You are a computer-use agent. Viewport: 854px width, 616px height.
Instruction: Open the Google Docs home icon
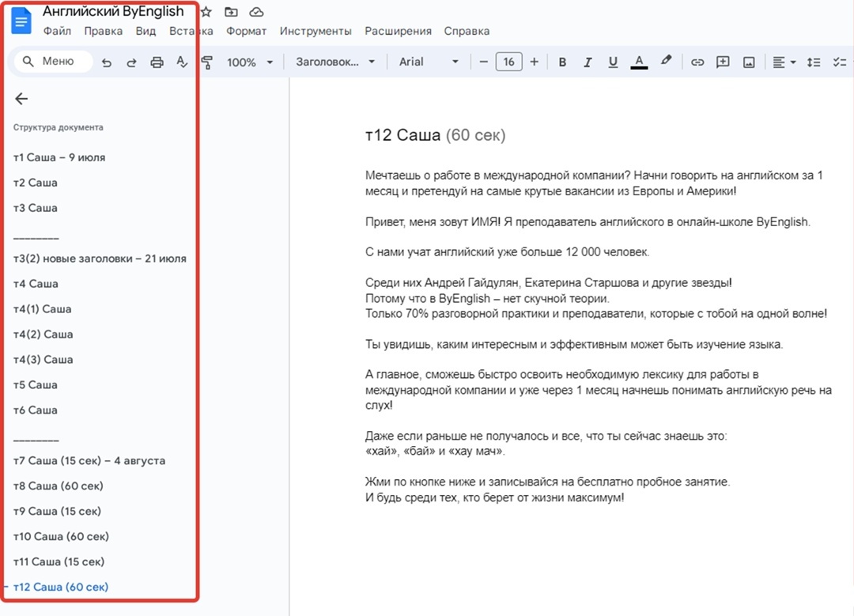pos(21,22)
